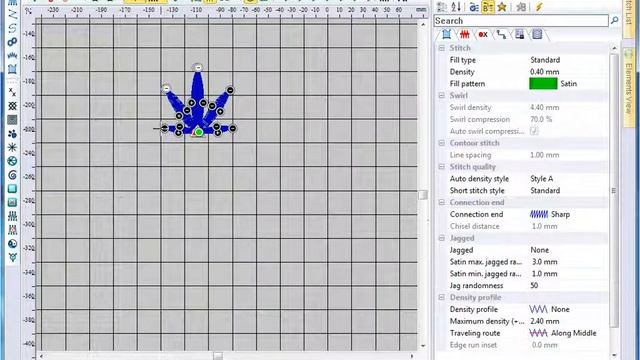This screenshot has height=360, width=640.
Task: Sort properties alphabetically with A-Z icon
Action: (x=456, y=7)
